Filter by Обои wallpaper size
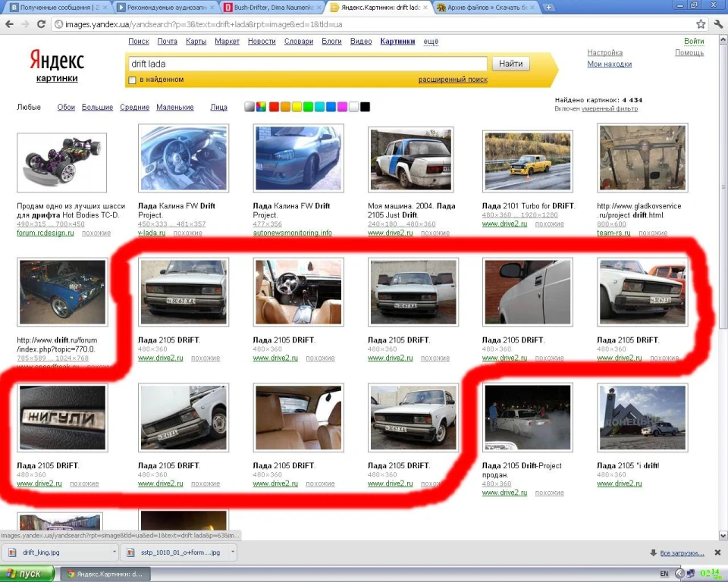728x582 pixels. [x=66, y=107]
